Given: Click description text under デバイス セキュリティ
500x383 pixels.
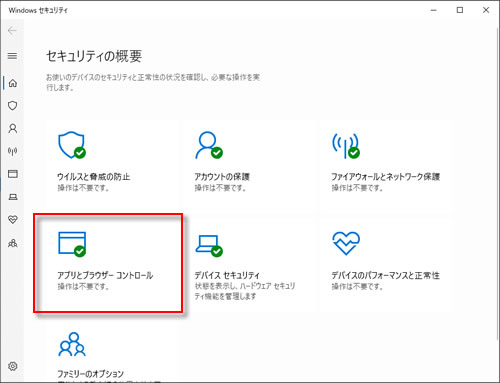Looking at the screenshot, I should click(x=245, y=291).
